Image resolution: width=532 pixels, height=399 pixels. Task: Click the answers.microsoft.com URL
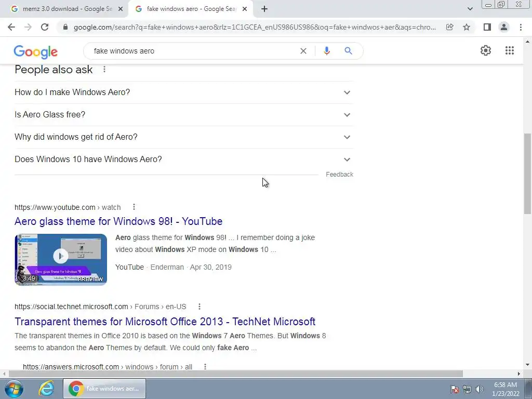coord(108,367)
